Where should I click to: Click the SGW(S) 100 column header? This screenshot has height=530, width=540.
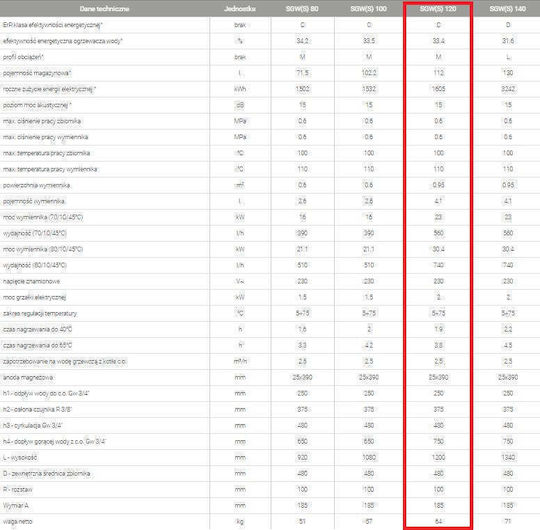[368, 9]
